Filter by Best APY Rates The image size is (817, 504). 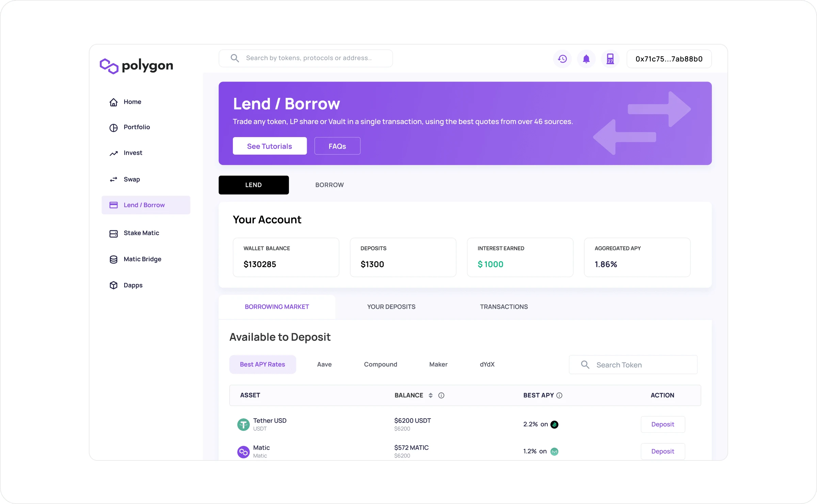(x=262, y=365)
